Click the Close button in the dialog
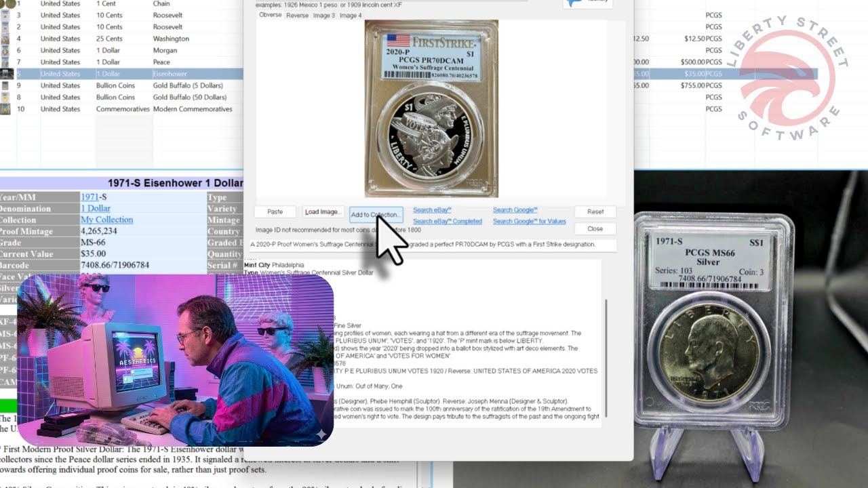The height and width of the screenshot is (488, 868). (x=595, y=228)
